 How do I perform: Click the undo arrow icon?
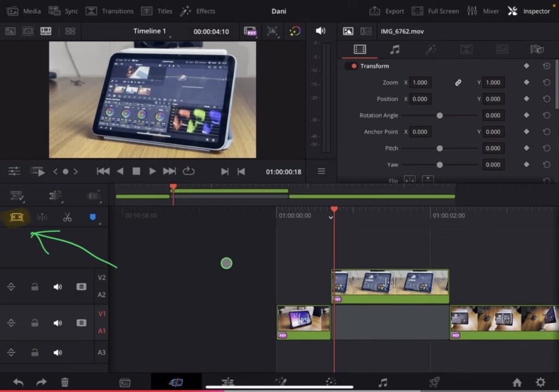(x=18, y=383)
